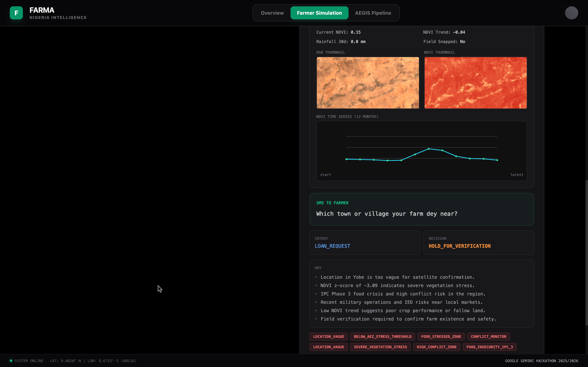Click the CONFLICT_MONITOR tag
The height and width of the screenshot is (367, 588).
click(488, 336)
